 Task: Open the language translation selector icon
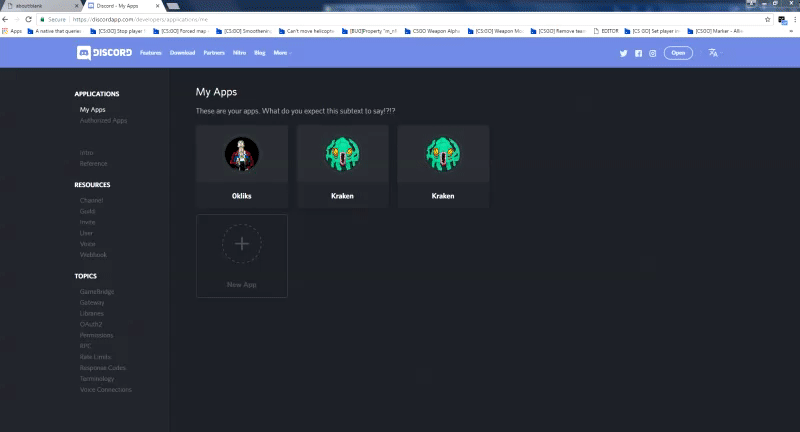pyautogui.click(x=713, y=53)
